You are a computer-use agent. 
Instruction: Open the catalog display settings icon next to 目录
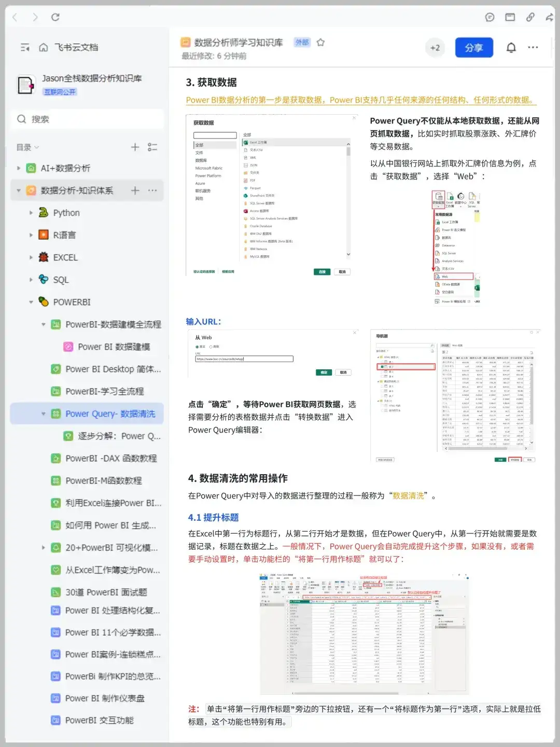point(152,147)
